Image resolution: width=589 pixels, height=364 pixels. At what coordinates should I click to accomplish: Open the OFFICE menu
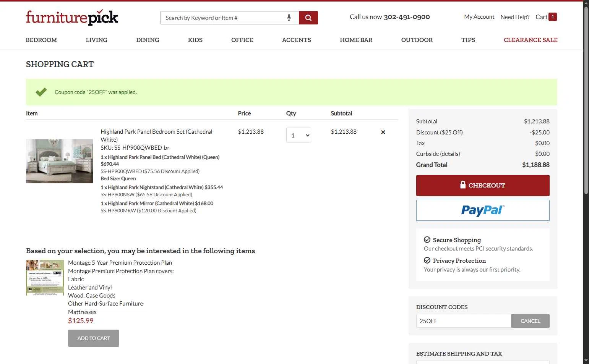coord(242,40)
